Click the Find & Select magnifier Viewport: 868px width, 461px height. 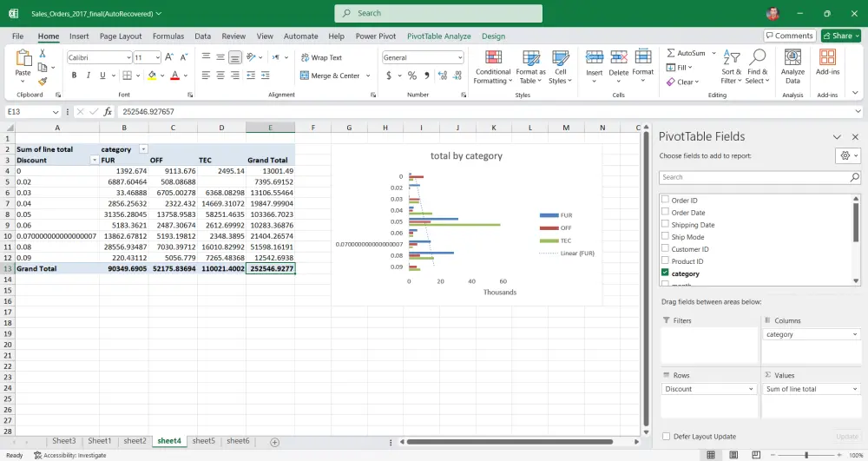click(x=757, y=57)
